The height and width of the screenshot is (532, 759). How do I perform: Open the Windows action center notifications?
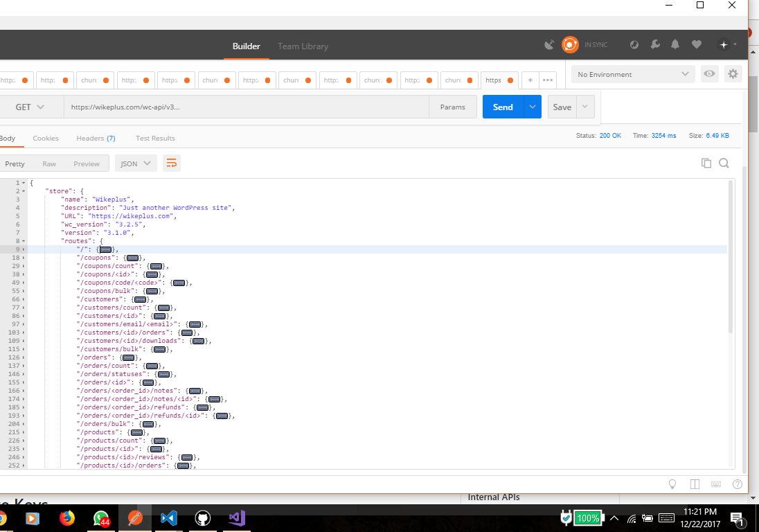pyautogui.click(x=737, y=519)
